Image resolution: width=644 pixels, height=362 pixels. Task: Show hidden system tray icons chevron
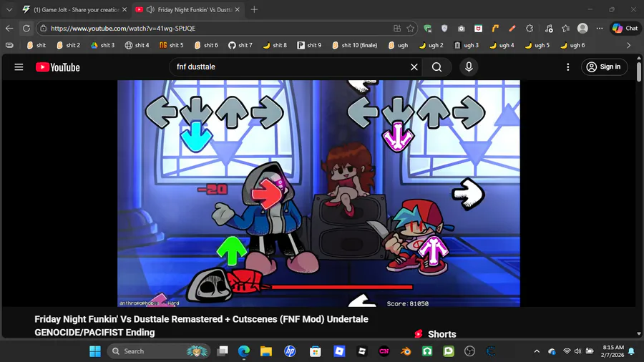click(x=537, y=351)
